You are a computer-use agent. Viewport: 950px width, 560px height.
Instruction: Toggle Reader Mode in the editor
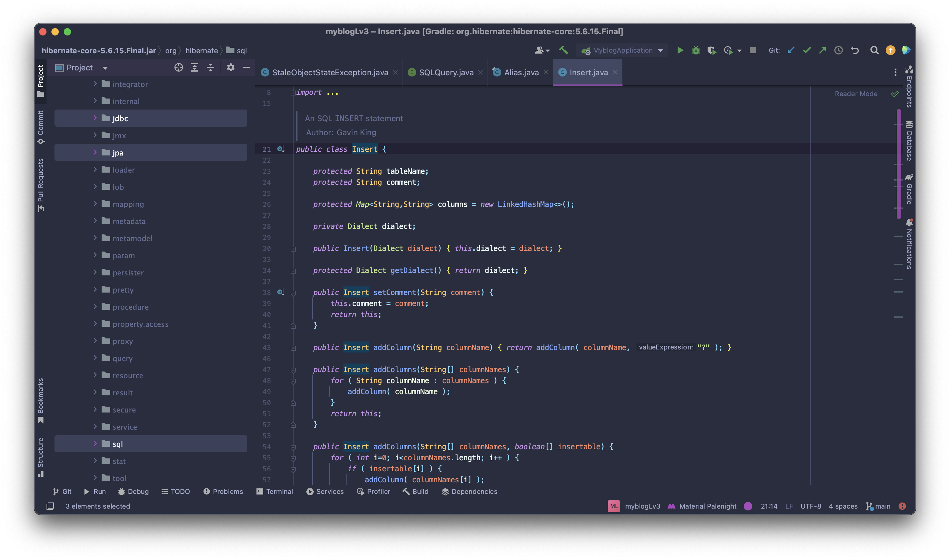(x=856, y=94)
